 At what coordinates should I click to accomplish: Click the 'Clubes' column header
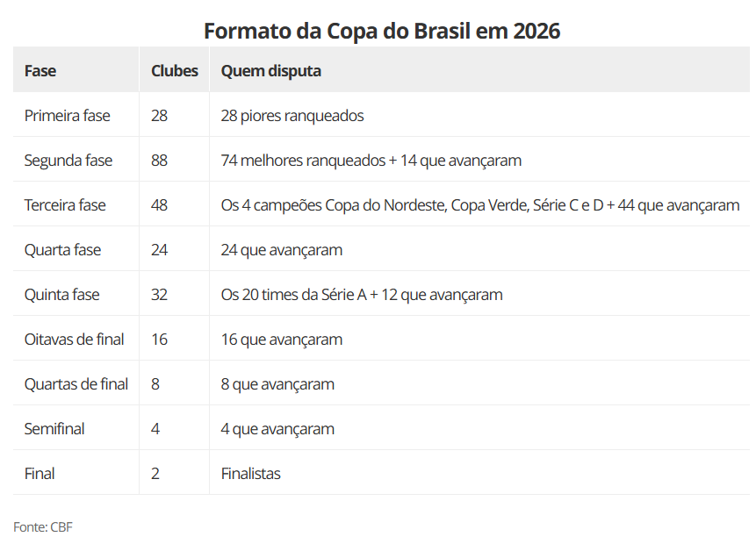pyautogui.click(x=175, y=71)
